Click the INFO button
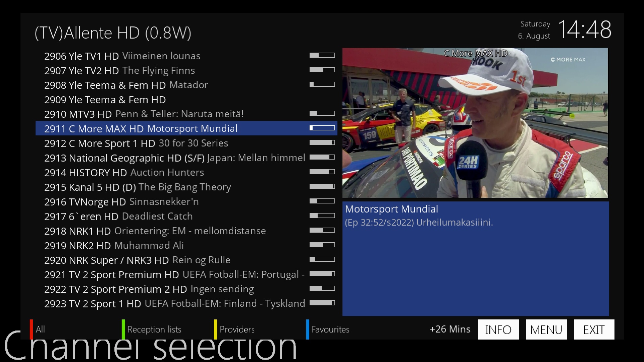This screenshot has height=362, width=644. click(x=498, y=329)
